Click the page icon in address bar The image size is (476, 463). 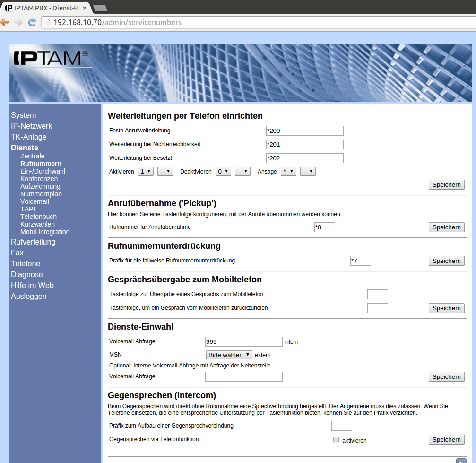47,22
